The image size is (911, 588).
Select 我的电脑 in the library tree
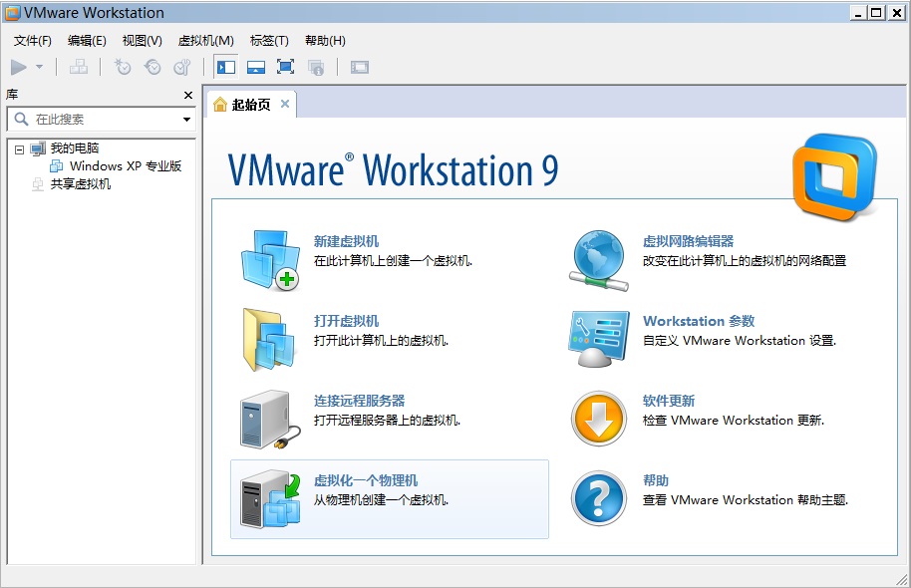75,148
